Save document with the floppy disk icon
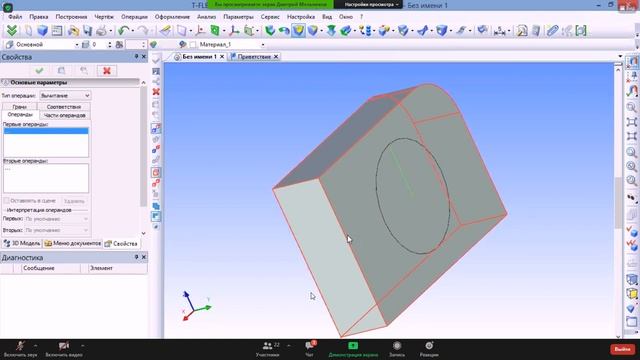Image resolution: width=640 pixels, height=360 pixels. coord(87,31)
